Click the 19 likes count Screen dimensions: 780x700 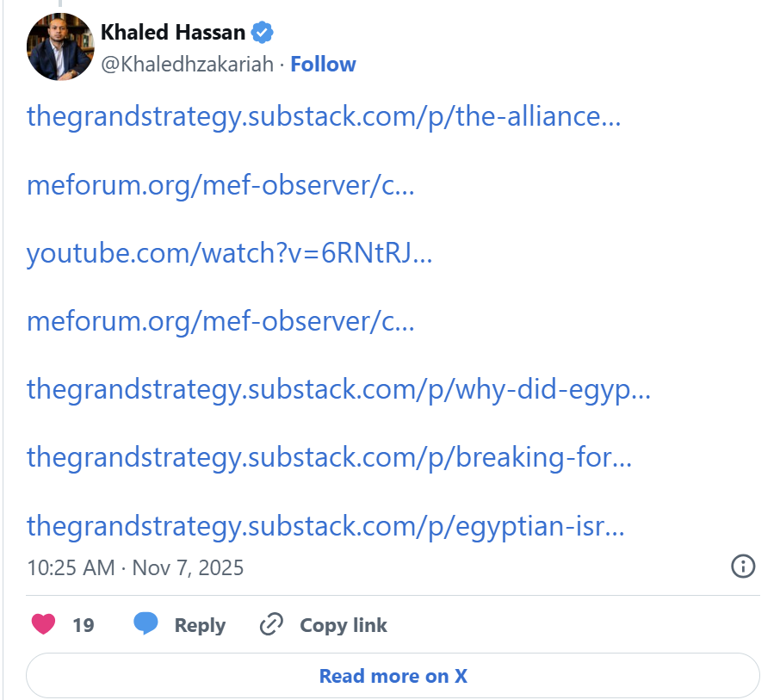83,625
